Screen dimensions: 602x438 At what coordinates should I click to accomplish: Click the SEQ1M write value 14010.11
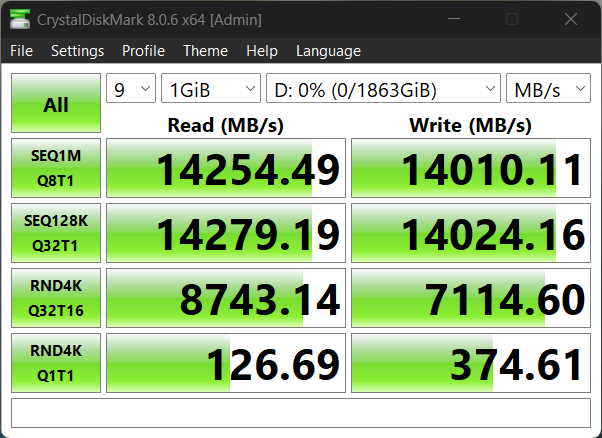(471, 168)
